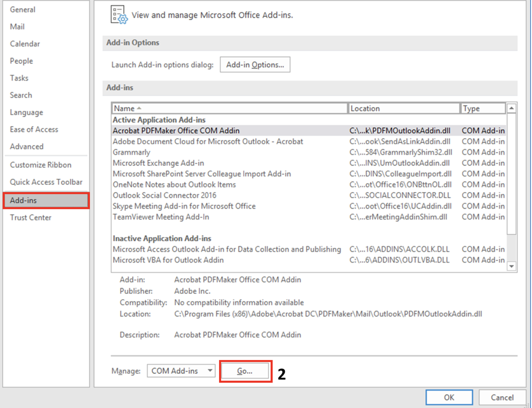Screen dimensions: 532x408
Task: Confirm settings with the OK button
Action: (449, 397)
